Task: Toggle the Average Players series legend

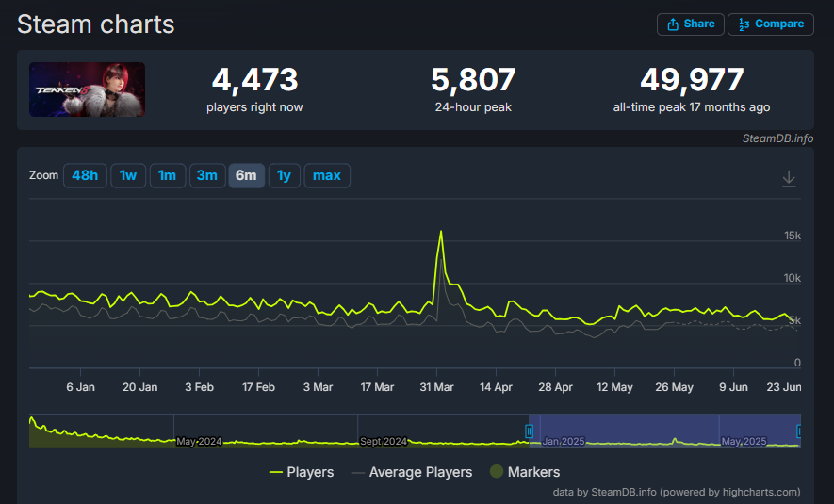Action: (x=412, y=472)
